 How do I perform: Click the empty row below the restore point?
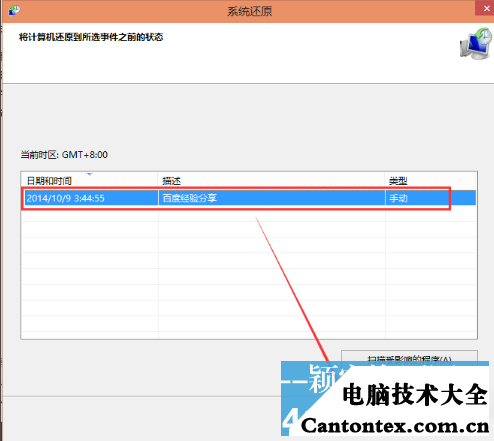(249, 214)
